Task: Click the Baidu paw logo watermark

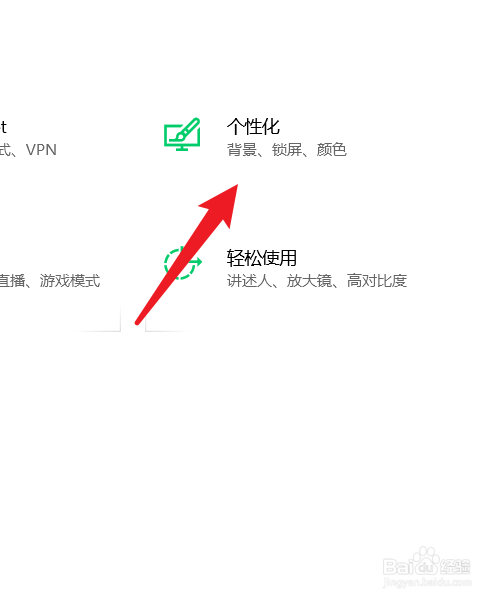Action: tap(424, 561)
